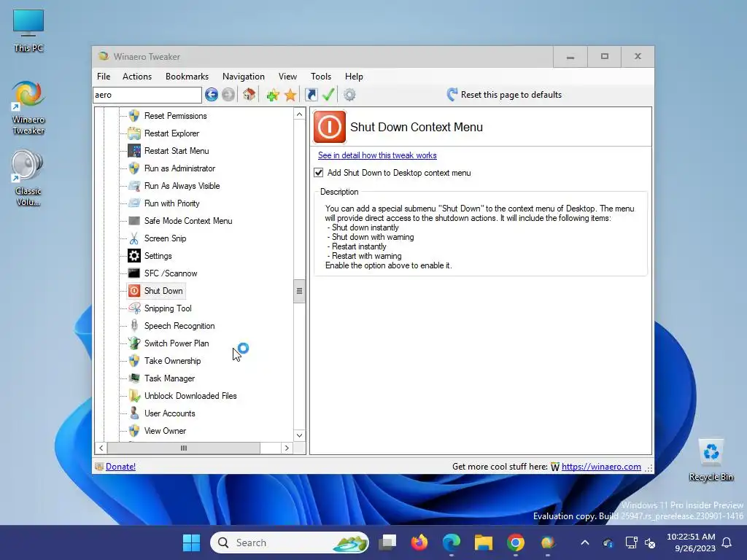Click the Restart Start Menu icon
The image size is (747, 560).
134,151
